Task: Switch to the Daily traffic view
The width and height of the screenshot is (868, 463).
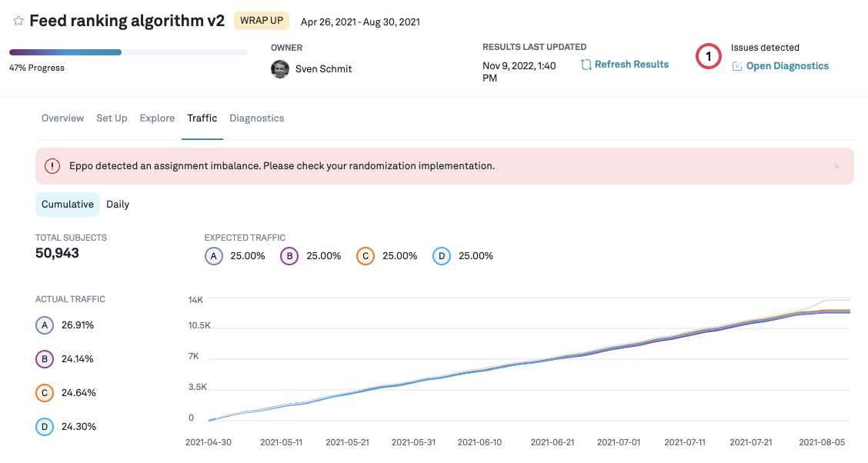Action: click(118, 205)
